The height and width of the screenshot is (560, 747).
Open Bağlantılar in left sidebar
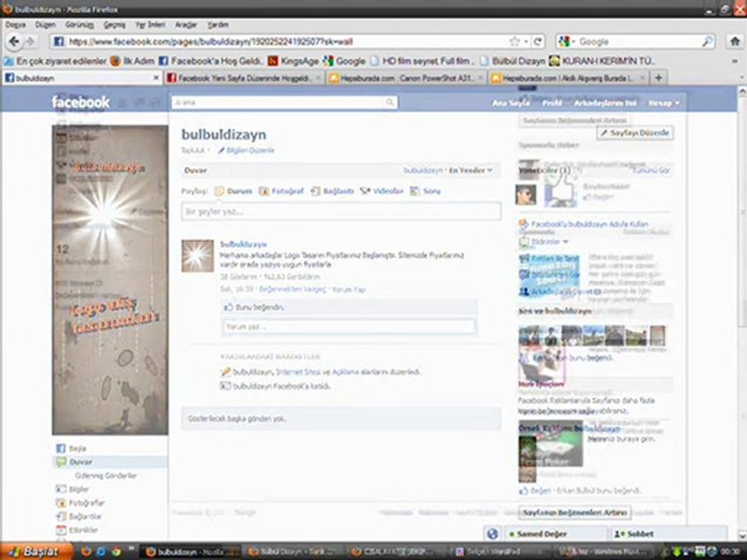tap(79, 516)
